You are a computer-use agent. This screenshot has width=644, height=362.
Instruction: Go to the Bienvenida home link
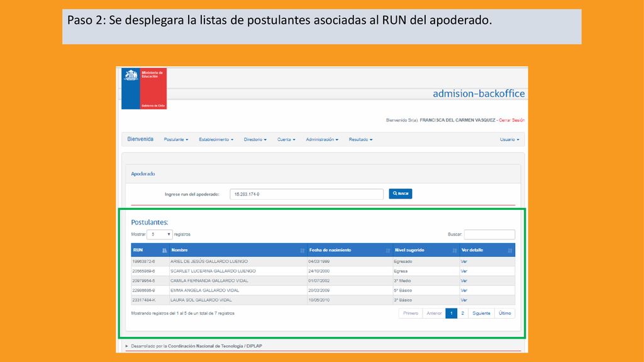(140, 139)
